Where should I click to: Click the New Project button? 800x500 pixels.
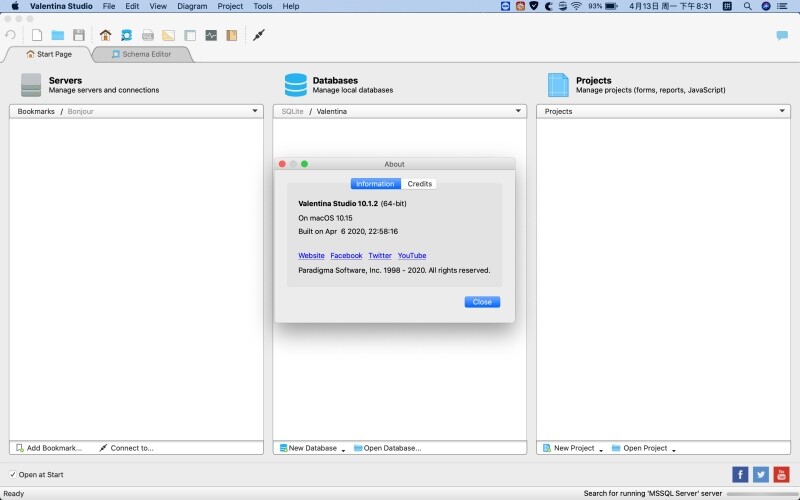click(x=569, y=448)
